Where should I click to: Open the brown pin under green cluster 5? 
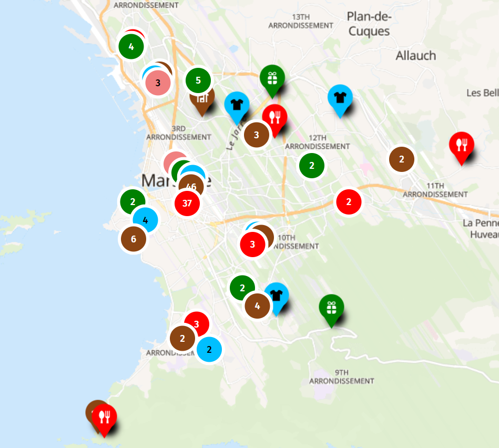click(202, 104)
